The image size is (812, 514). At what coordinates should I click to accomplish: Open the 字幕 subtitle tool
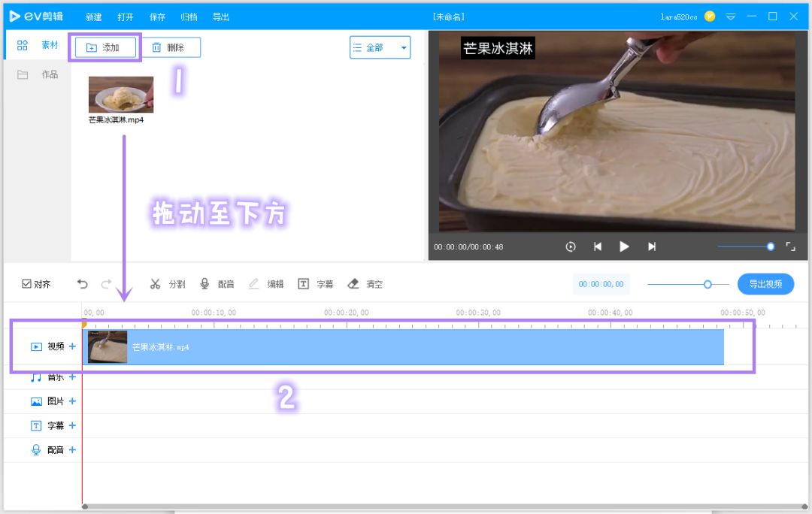(316, 284)
